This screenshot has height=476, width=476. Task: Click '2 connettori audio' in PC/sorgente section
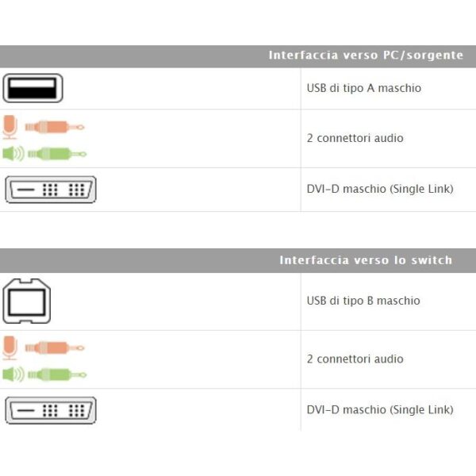pyautogui.click(x=355, y=138)
